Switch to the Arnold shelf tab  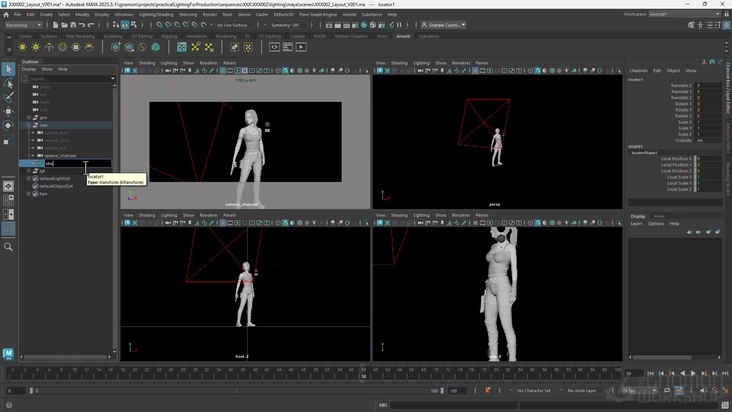[403, 36]
